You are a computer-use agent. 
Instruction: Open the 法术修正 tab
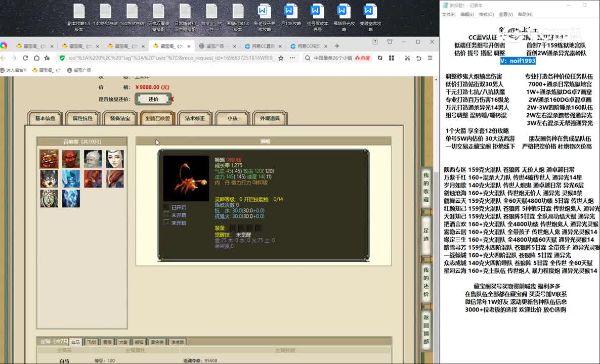[x=195, y=118]
